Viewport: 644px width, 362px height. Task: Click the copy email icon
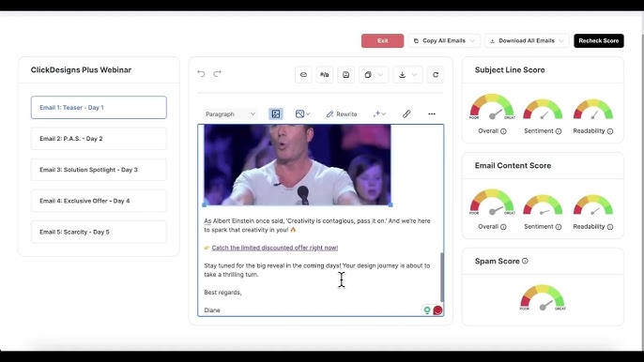(368, 75)
